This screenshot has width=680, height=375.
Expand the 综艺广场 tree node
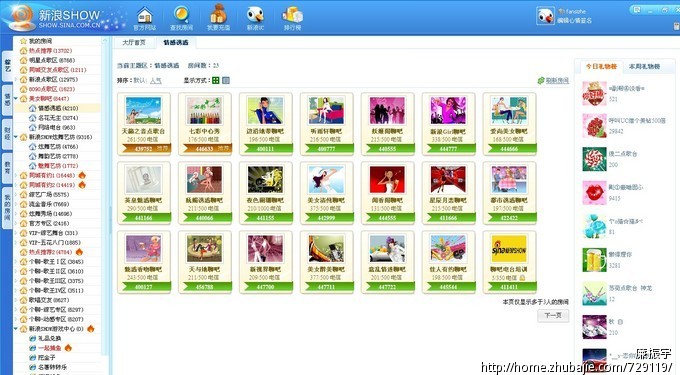click(16, 194)
